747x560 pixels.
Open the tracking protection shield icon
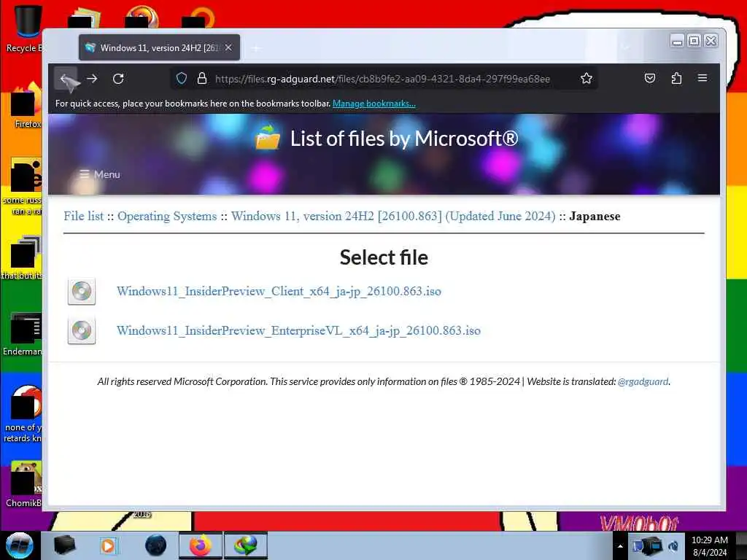[182, 79]
